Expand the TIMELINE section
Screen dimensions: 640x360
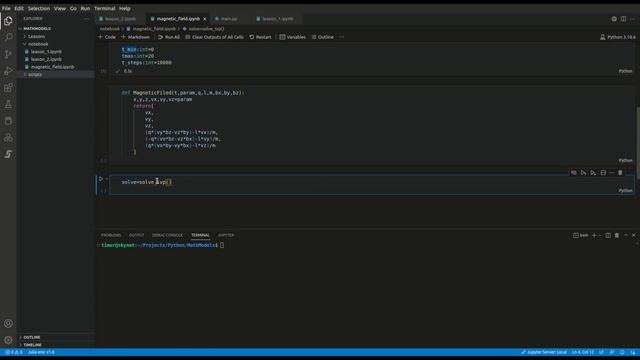tap(32, 344)
